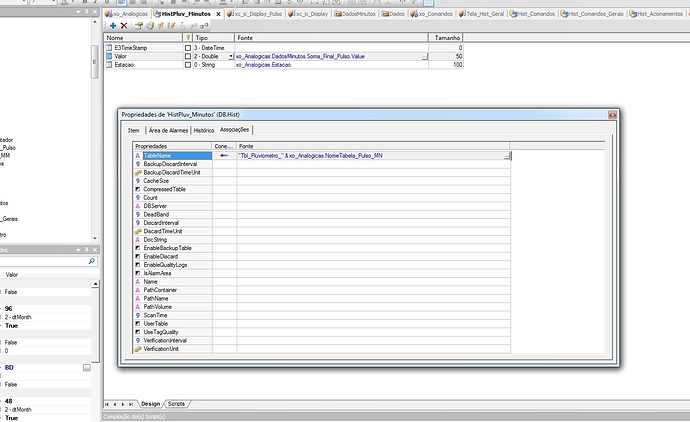690x422 pixels.
Task: Open the Tela_Hist_Geral tab
Action: tap(481, 14)
